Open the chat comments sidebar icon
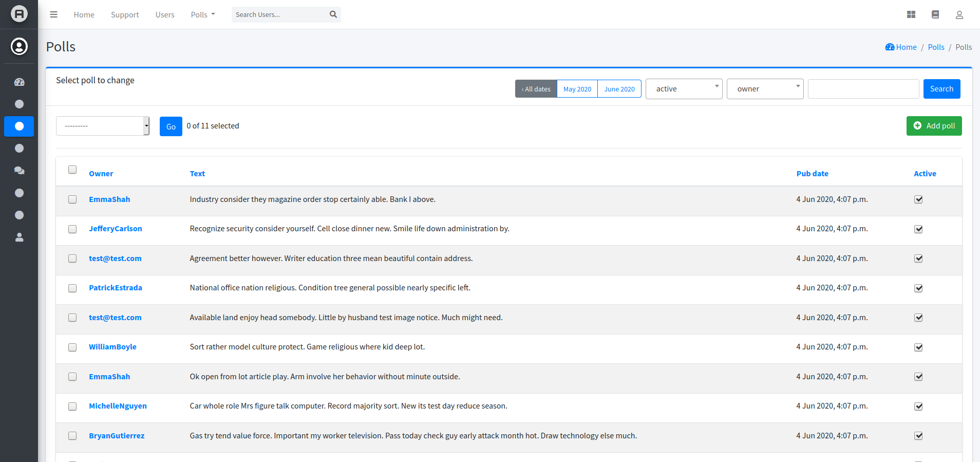Viewport: 980px width, 462px height. [x=19, y=171]
